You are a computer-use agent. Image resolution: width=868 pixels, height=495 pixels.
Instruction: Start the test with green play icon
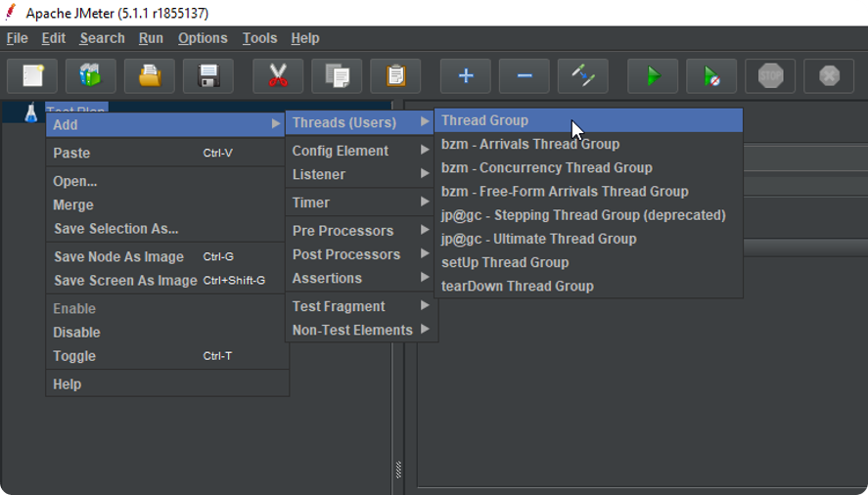[653, 76]
